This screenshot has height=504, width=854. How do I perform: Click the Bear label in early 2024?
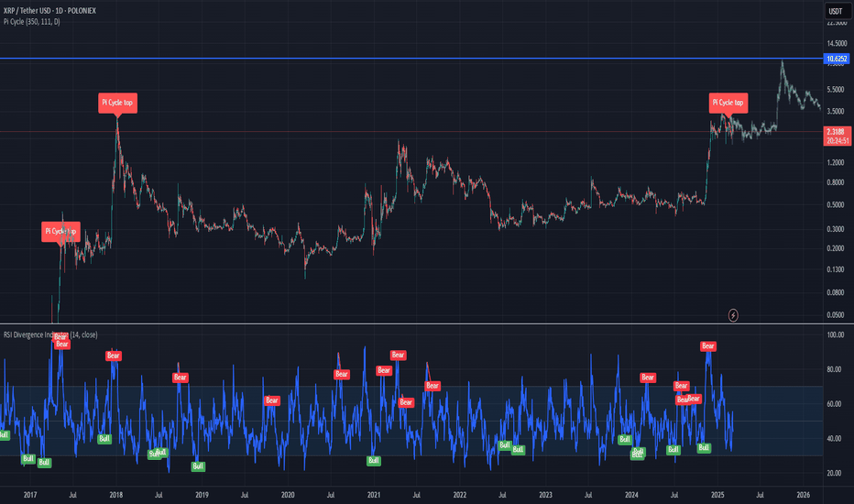pos(648,377)
